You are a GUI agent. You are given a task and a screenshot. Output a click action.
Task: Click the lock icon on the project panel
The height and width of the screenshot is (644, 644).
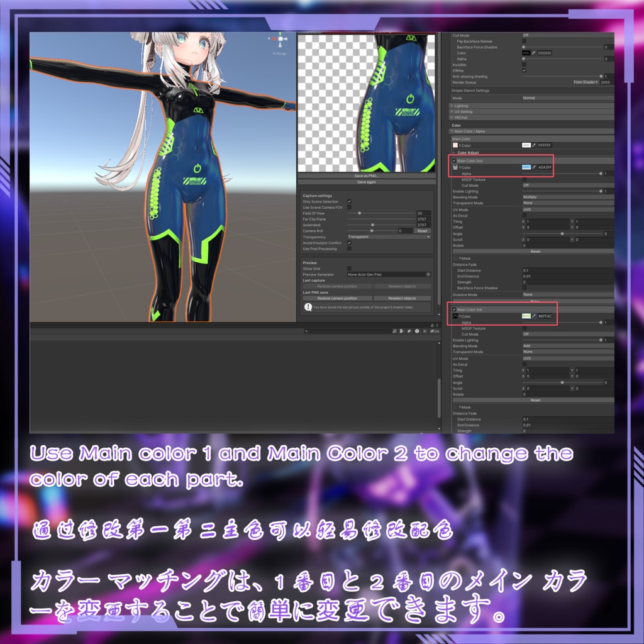pos(431,325)
